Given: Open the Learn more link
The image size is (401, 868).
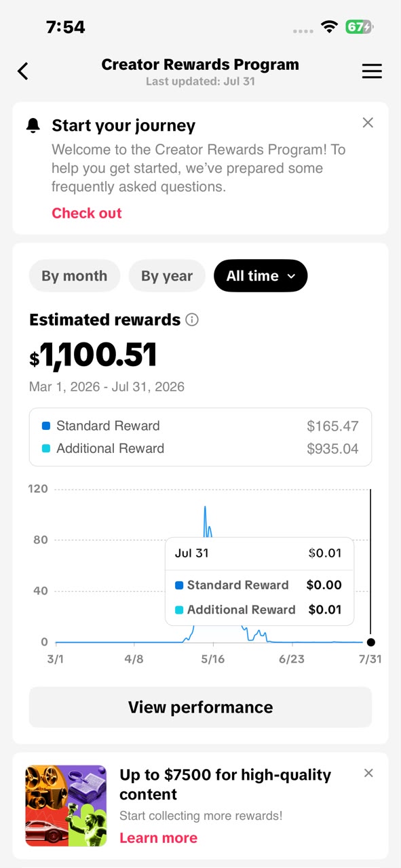Looking at the screenshot, I should point(158,837).
